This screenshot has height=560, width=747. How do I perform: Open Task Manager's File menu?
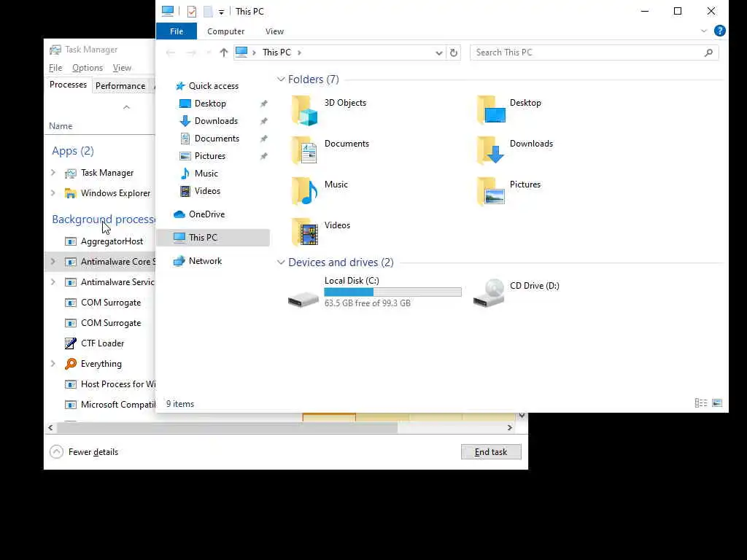click(x=55, y=68)
